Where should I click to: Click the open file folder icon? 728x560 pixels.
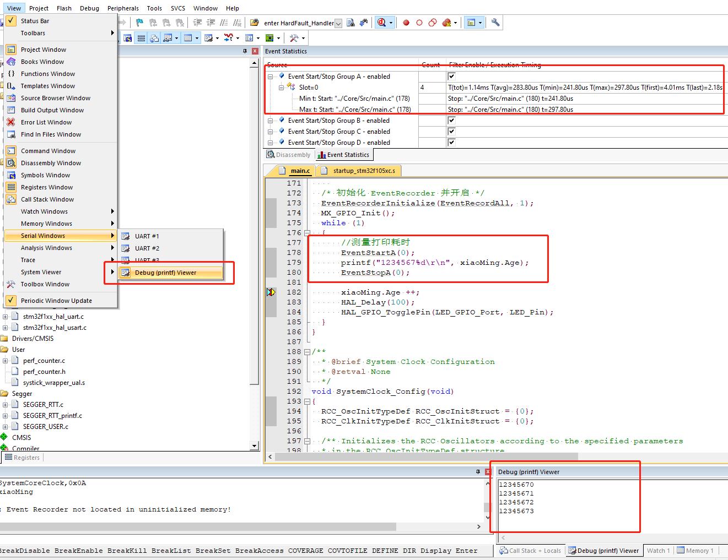255,23
